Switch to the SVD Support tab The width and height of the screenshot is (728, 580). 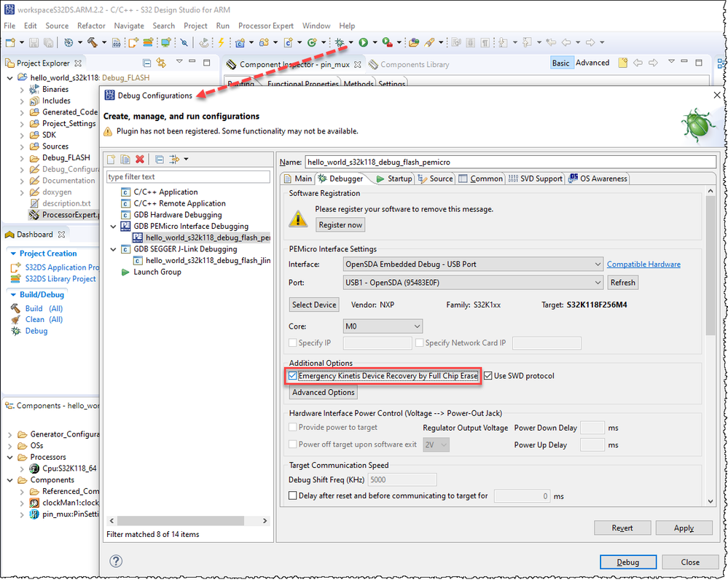[x=536, y=179]
